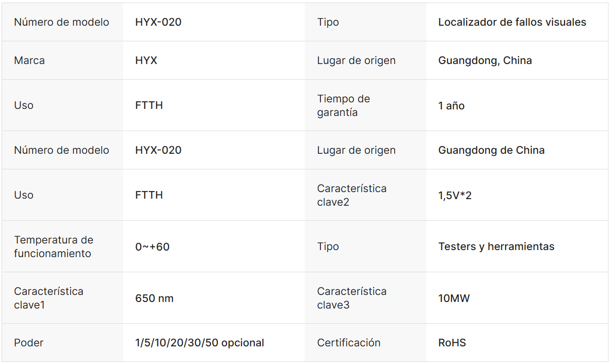
Task: Click 'Temperatura de funcionamiento' label
Action: pos(53,247)
